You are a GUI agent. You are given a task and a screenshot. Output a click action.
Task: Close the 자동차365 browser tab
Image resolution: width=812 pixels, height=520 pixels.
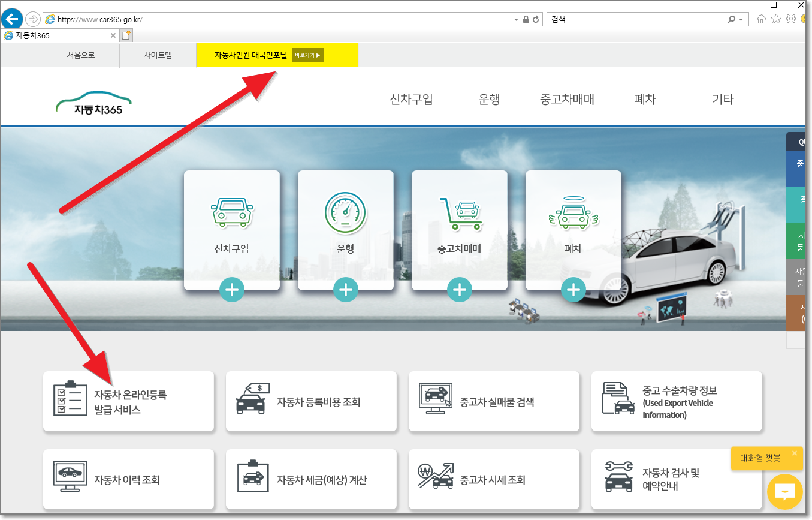tap(113, 35)
